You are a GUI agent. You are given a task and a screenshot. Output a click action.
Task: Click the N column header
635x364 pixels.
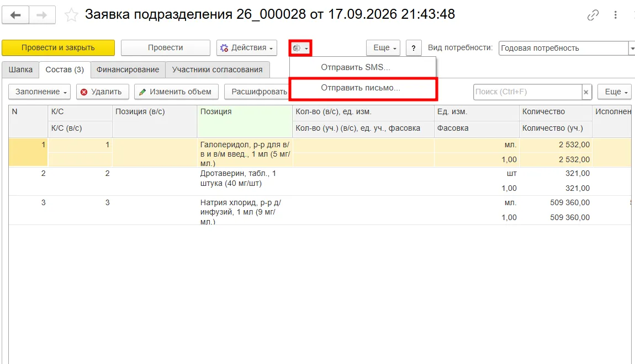28,121
